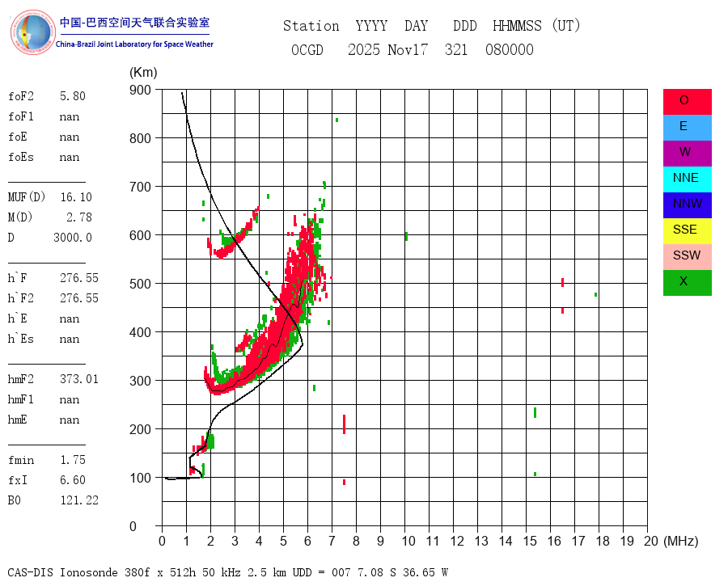Click the foF2 value 5.80
The image size is (728, 582).
(x=73, y=96)
